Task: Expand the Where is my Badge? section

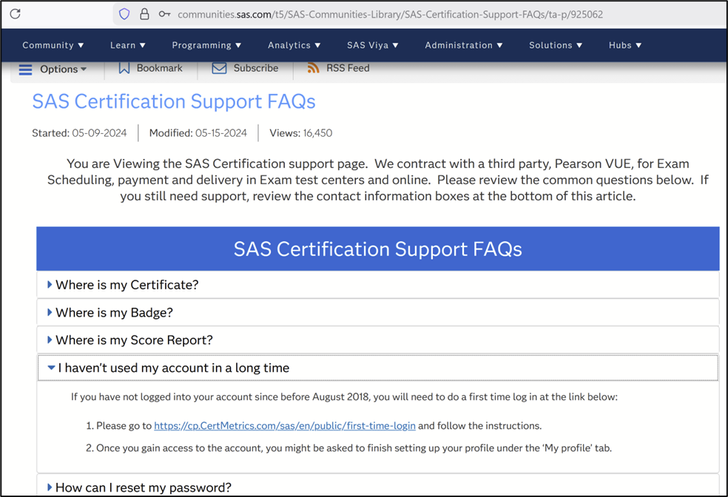Action: (378, 313)
